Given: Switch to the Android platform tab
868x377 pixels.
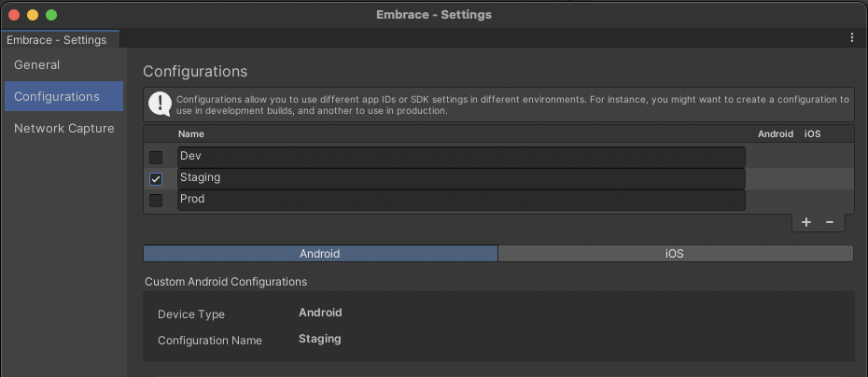Looking at the screenshot, I should [x=320, y=254].
